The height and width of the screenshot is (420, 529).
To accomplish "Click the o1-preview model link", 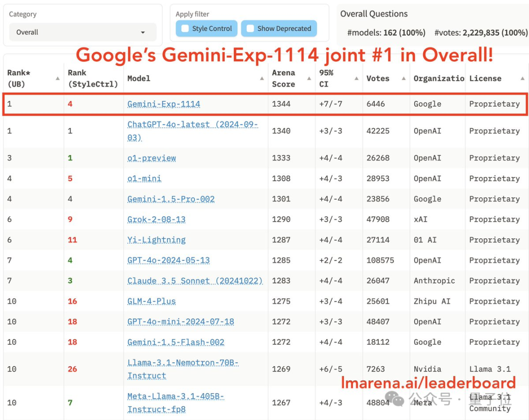I will point(151,158).
